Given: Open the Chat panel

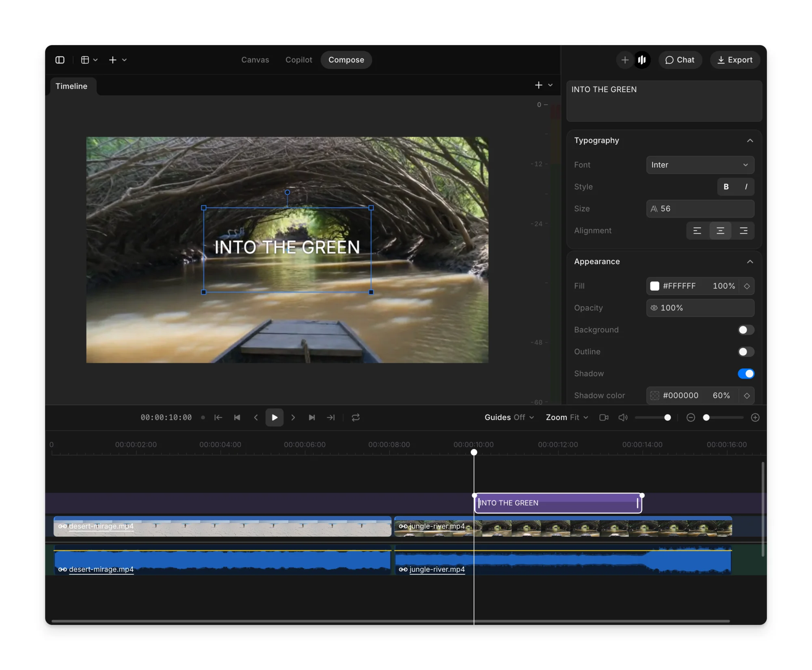Looking at the screenshot, I should click(x=680, y=60).
